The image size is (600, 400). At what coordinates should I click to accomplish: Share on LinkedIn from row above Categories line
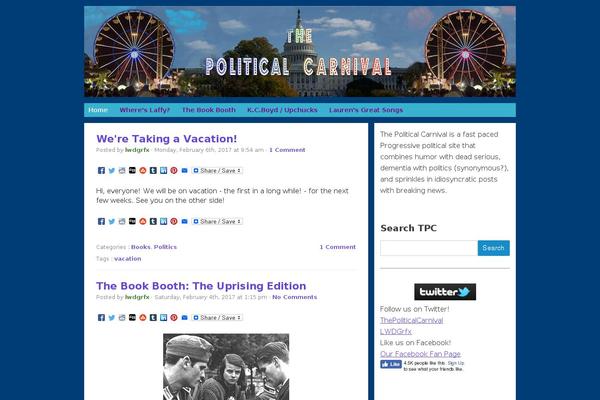click(x=163, y=221)
